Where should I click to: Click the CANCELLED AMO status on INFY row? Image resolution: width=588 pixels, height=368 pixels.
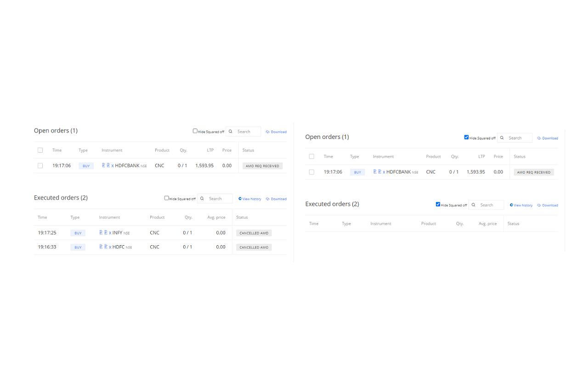click(254, 232)
